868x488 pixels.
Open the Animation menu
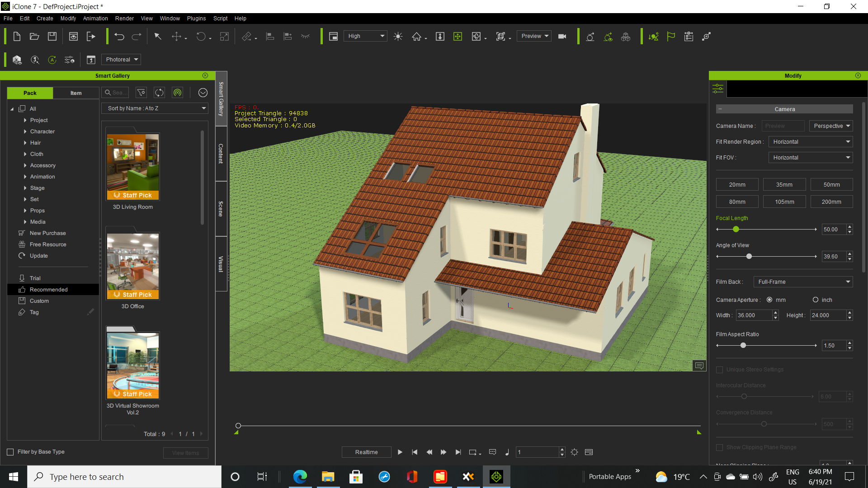tap(95, 19)
